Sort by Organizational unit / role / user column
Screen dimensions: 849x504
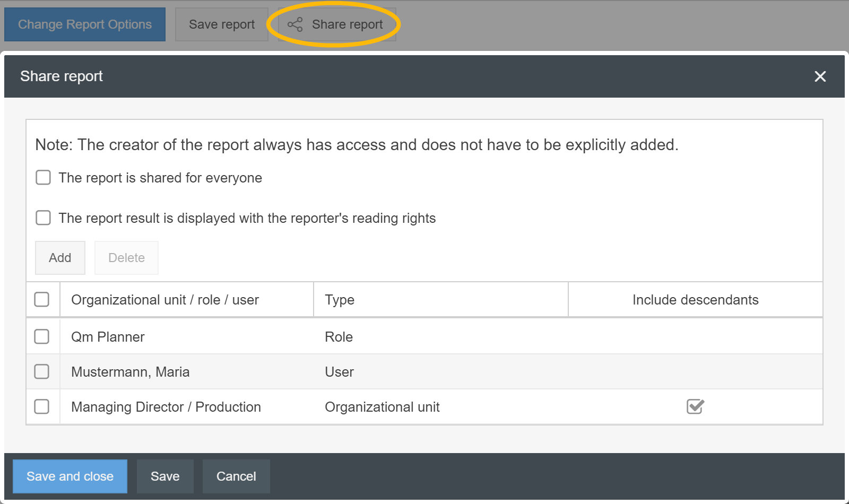tap(165, 300)
